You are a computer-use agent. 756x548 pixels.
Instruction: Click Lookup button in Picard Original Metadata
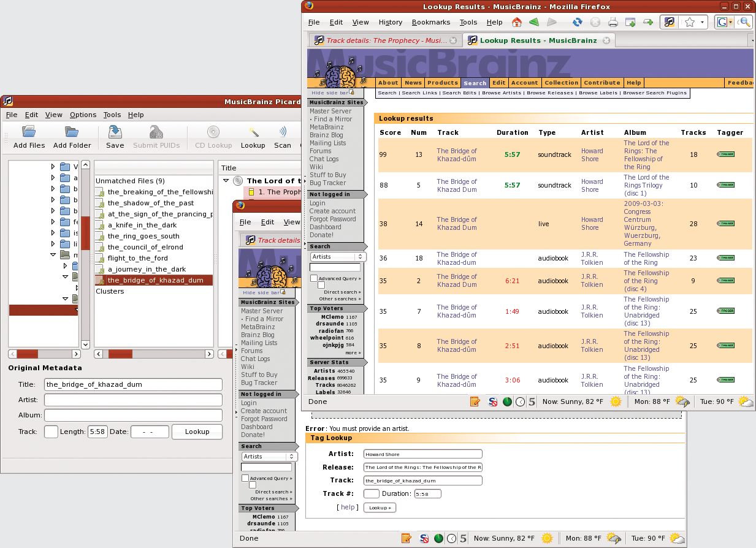(197, 432)
